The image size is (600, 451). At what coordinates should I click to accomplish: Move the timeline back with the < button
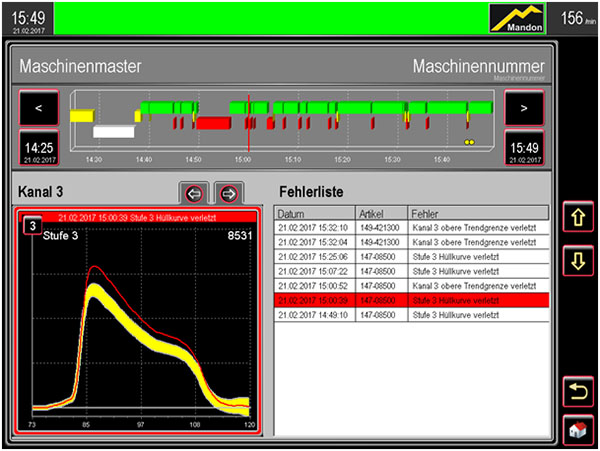tap(38, 106)
